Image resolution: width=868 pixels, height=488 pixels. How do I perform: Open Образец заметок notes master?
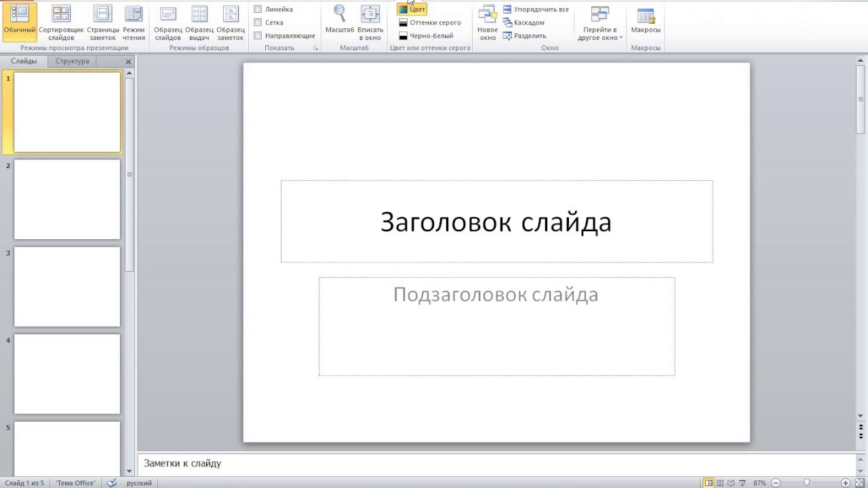tap(231, 22)
